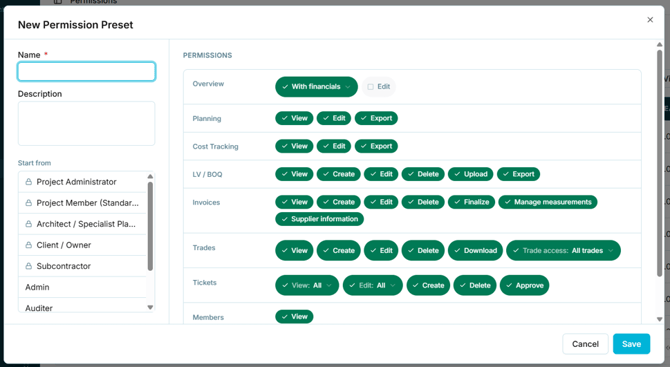Screen dimensions: 670x367
Task: Toggle Trades Edit permission
Action: [381, 250]
